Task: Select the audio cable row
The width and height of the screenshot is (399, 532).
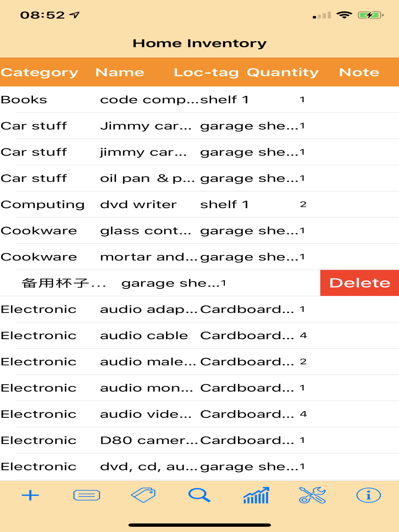Action: coord(199,336)
